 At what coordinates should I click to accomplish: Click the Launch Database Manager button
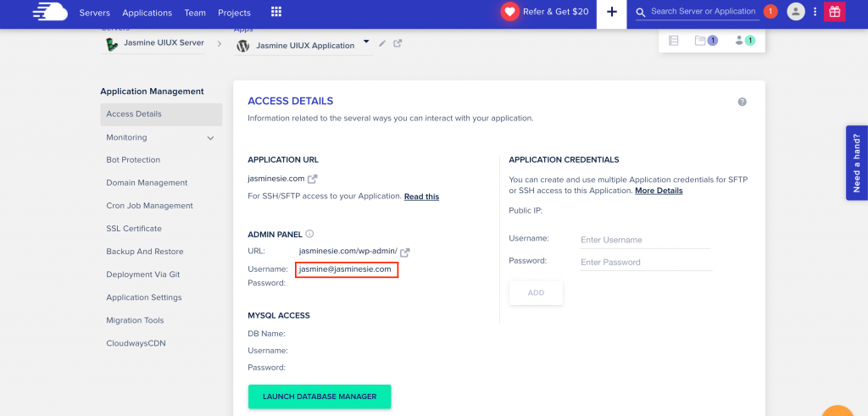320,397
